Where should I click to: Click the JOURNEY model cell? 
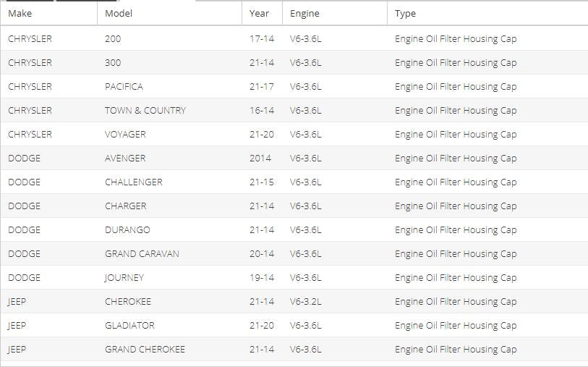pyautogui.click(x=124, y=277)
